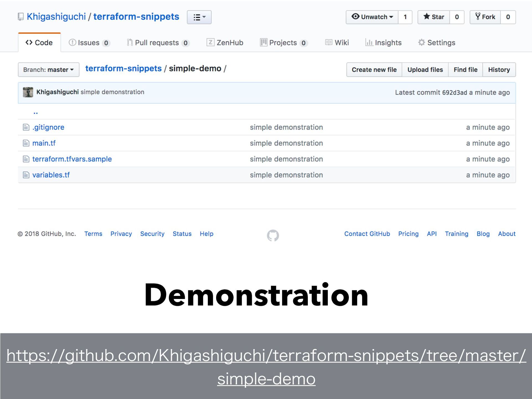Open the About footer link
Viewport: 532px width, 399px height.
tap(507, 234)
